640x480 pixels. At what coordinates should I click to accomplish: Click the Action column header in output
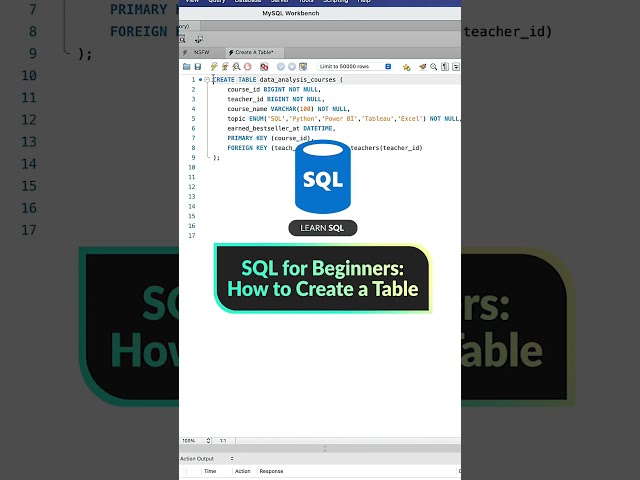click(x=242, y=471)
